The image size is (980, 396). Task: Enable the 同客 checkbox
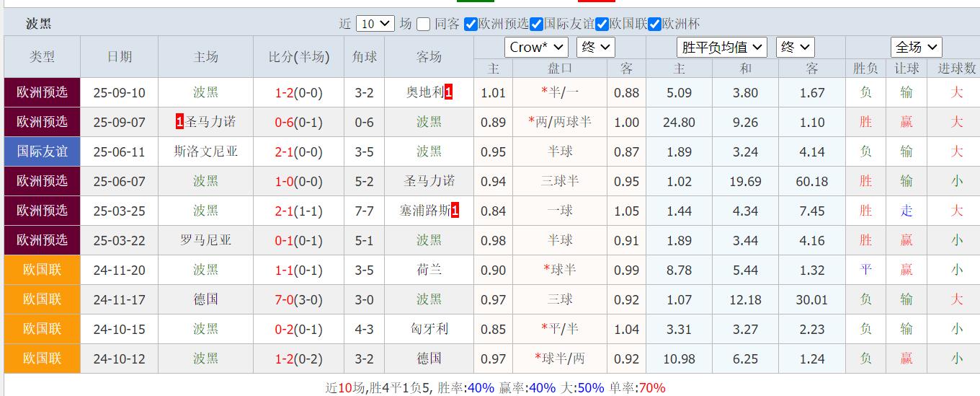click(x=424, y=24)
